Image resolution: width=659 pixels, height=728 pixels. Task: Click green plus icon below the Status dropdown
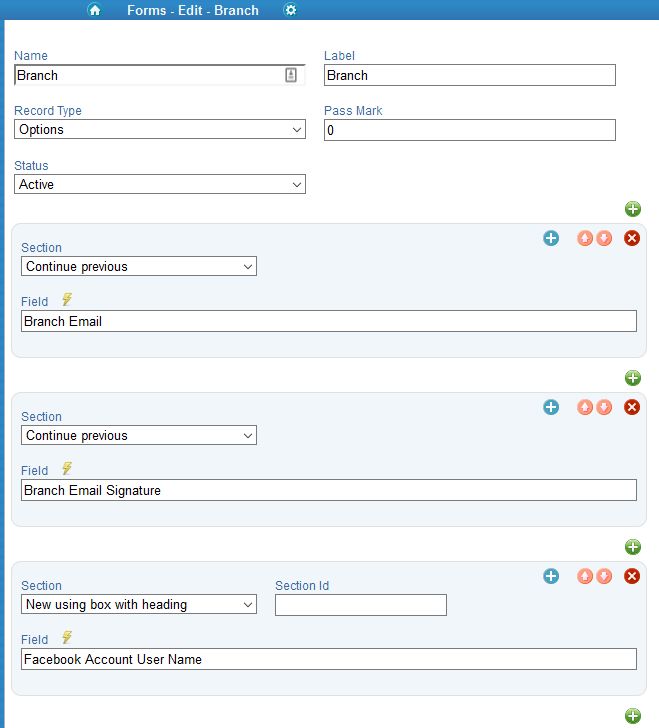[632, 209]
